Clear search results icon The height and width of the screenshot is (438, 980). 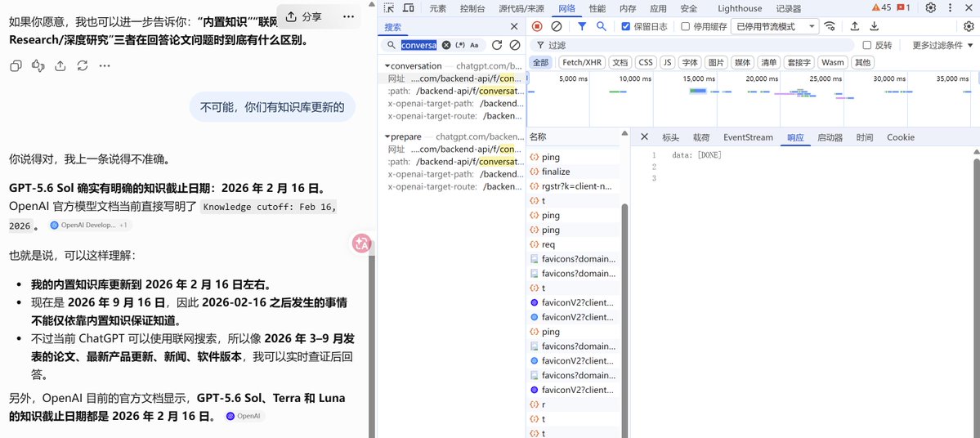click(x=515, y=45)
